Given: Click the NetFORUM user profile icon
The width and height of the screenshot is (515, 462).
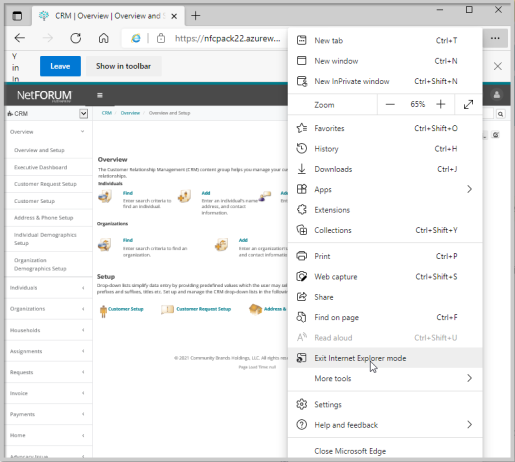Looking at the screenshot, I should [x=496, y=95].
